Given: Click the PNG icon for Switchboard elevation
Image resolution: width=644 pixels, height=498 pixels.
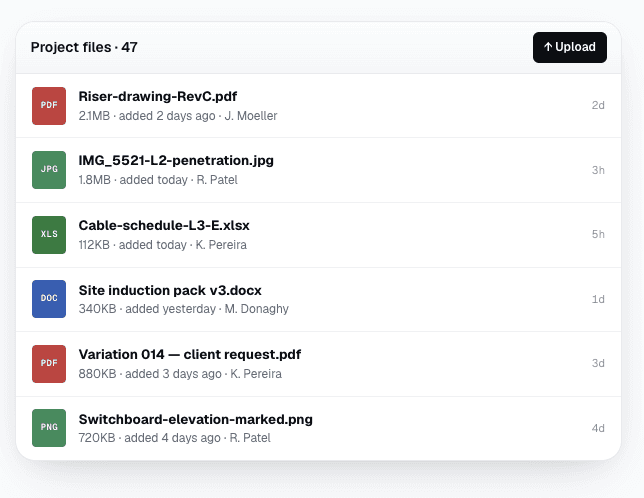Looking at the screenshot, I should pyautogui.click(x=49, y=427).
